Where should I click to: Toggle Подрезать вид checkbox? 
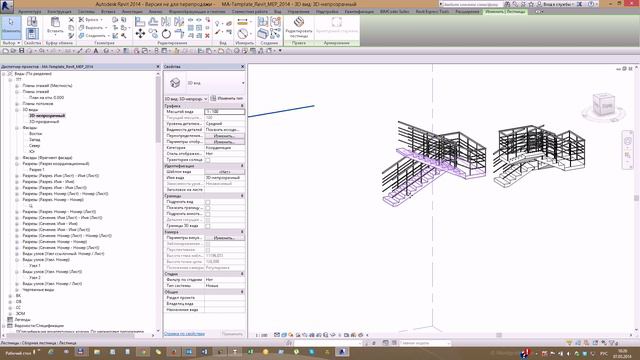tap(207, 202)
